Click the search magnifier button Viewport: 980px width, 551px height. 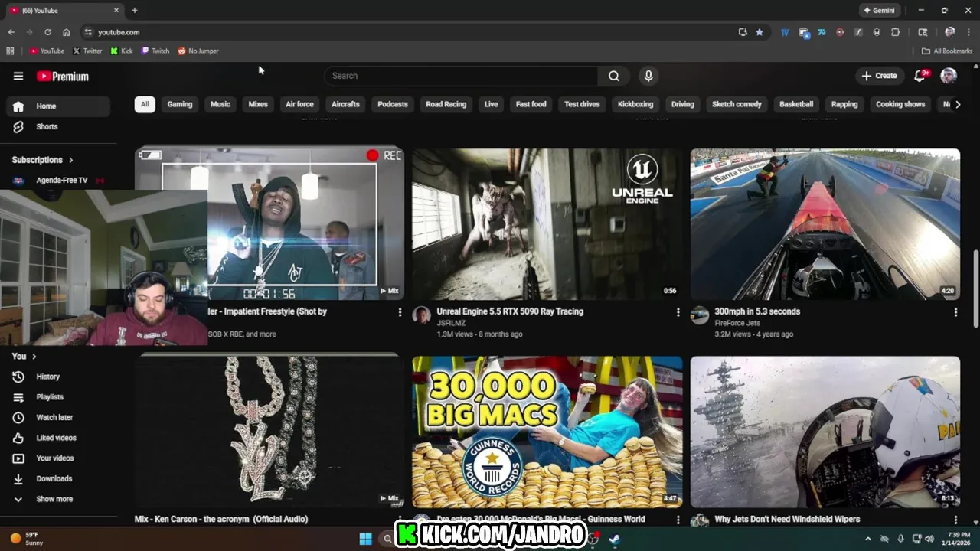pyautogui.click(x=613, y=76)
